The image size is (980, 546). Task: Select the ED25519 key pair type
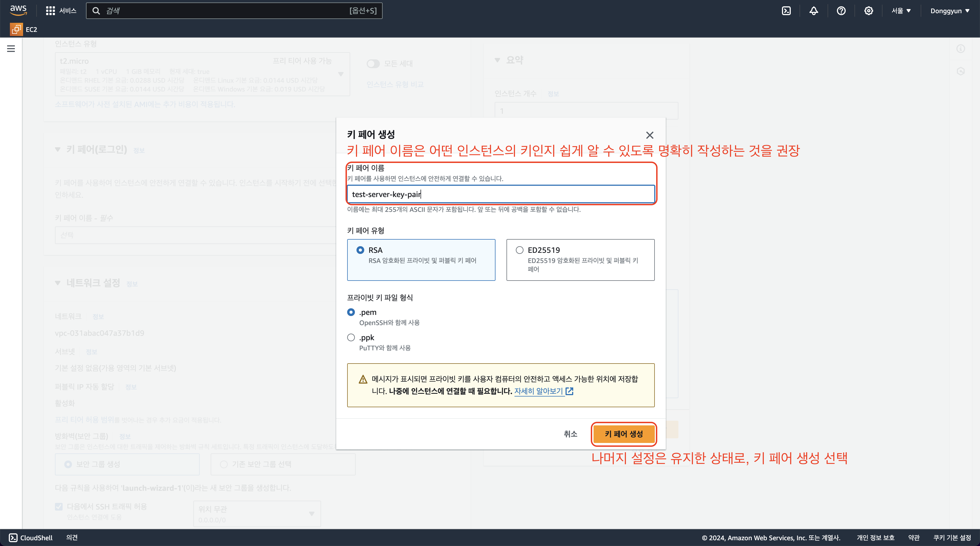(x=519, y=250)
